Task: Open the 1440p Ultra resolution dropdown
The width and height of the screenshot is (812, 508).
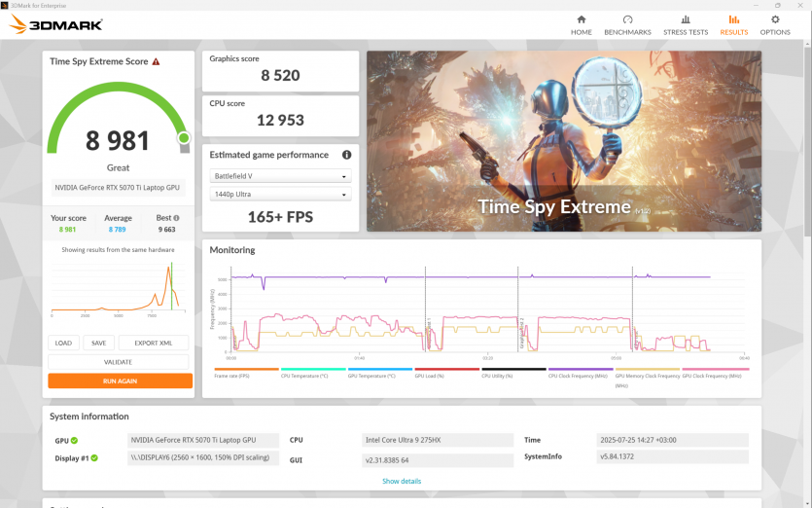Action: tap(280, 195)
